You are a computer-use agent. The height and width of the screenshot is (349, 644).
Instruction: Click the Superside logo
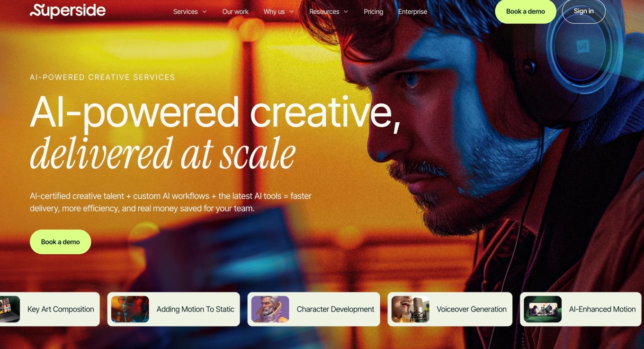pos(68,10)
